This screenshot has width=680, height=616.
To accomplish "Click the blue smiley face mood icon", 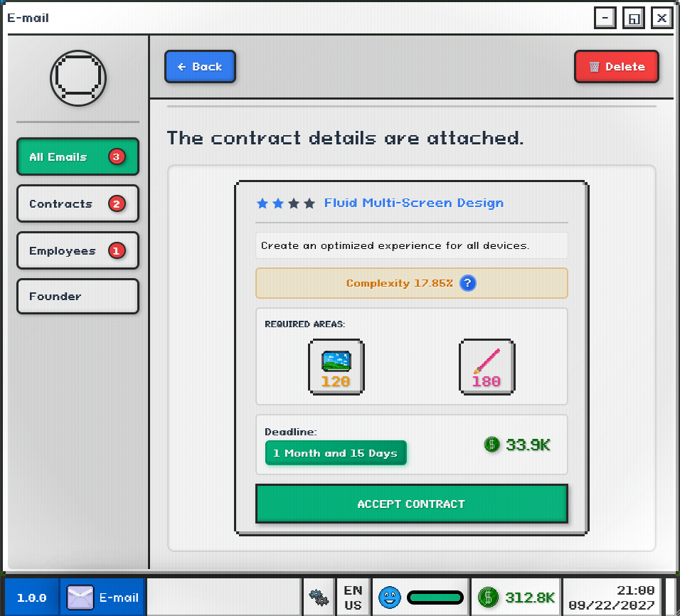I will tap(390, 598).
